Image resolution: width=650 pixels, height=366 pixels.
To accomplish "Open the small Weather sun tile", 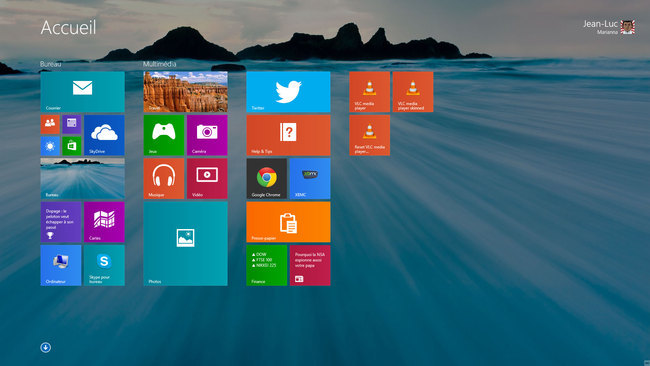I will pos(50,146).
